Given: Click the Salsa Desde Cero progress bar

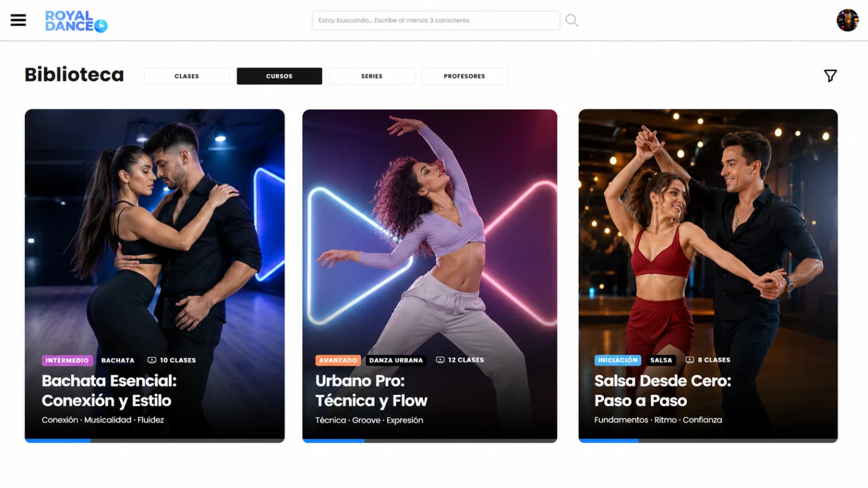Looking at the screenshot, I should (708, 441).
